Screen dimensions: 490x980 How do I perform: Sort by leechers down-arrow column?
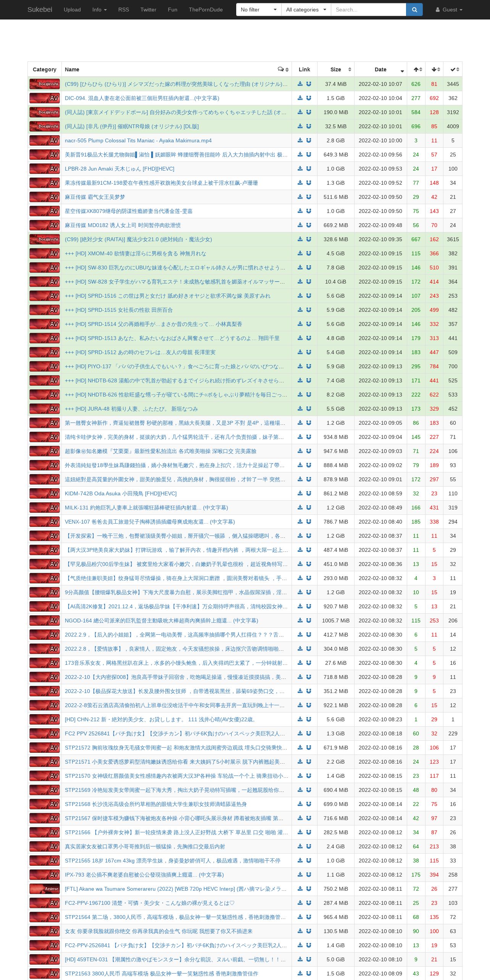[x=434, y=69]
